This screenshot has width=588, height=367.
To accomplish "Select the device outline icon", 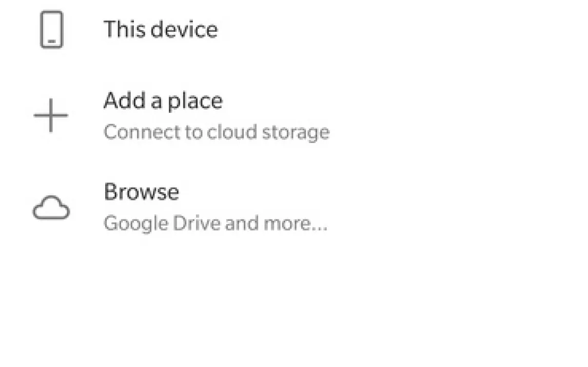I will click(51, 30).
